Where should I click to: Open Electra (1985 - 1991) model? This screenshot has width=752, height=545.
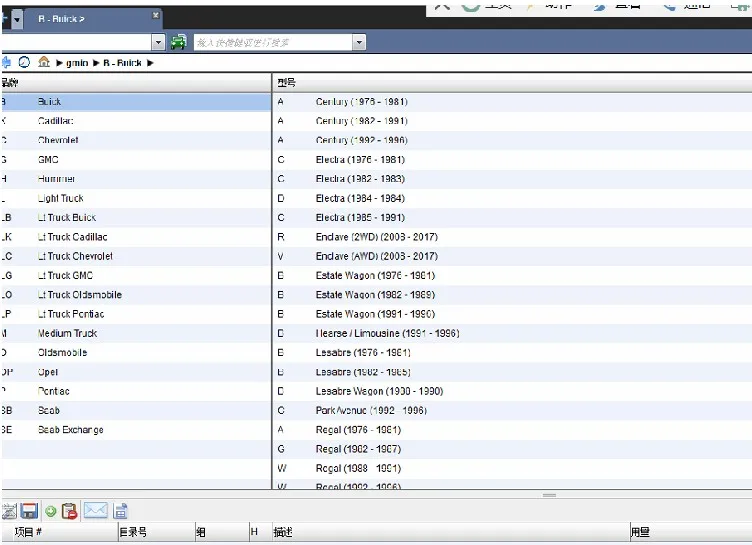click(x=512, y=217)
